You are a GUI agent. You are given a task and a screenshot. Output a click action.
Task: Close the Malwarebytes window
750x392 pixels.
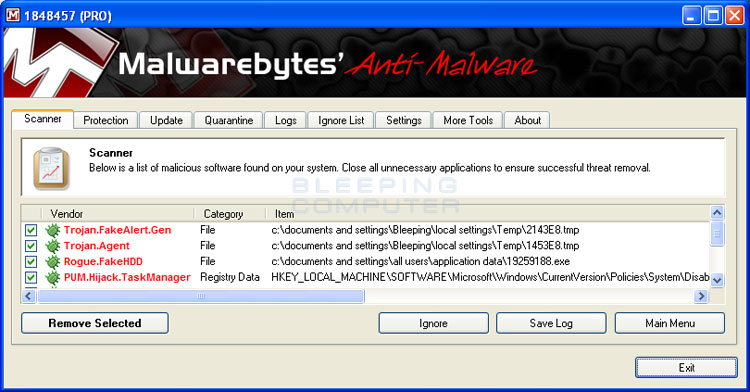click(734, 15)
